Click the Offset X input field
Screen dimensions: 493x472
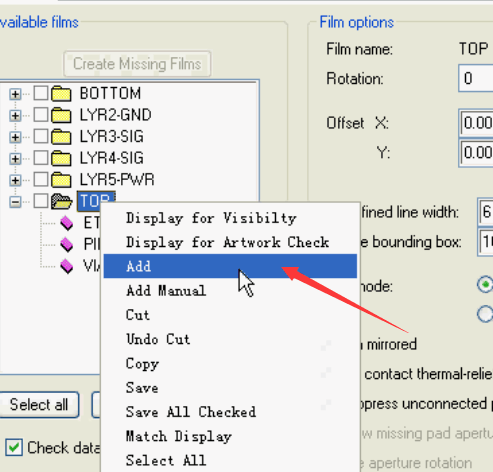pos(476,123)
